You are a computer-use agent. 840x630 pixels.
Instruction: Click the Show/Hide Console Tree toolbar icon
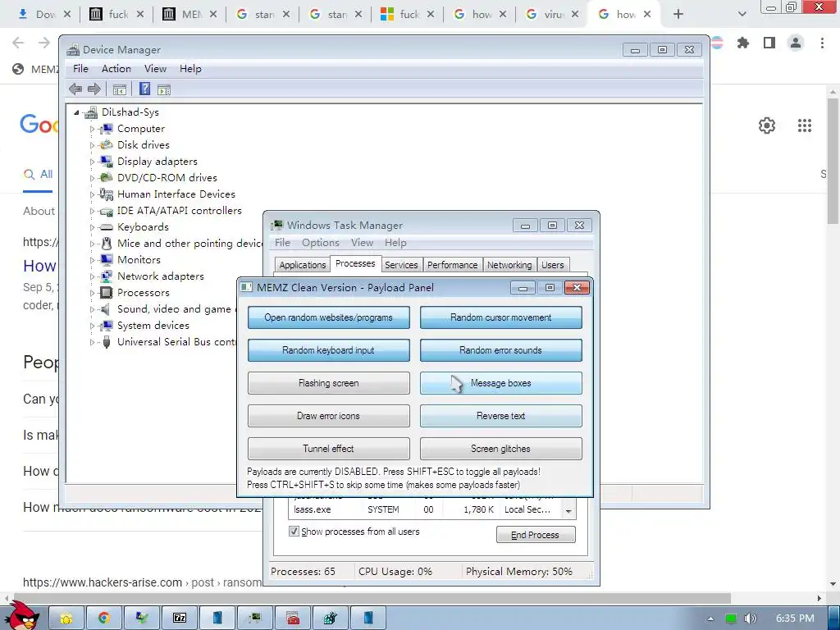[120, 89]
